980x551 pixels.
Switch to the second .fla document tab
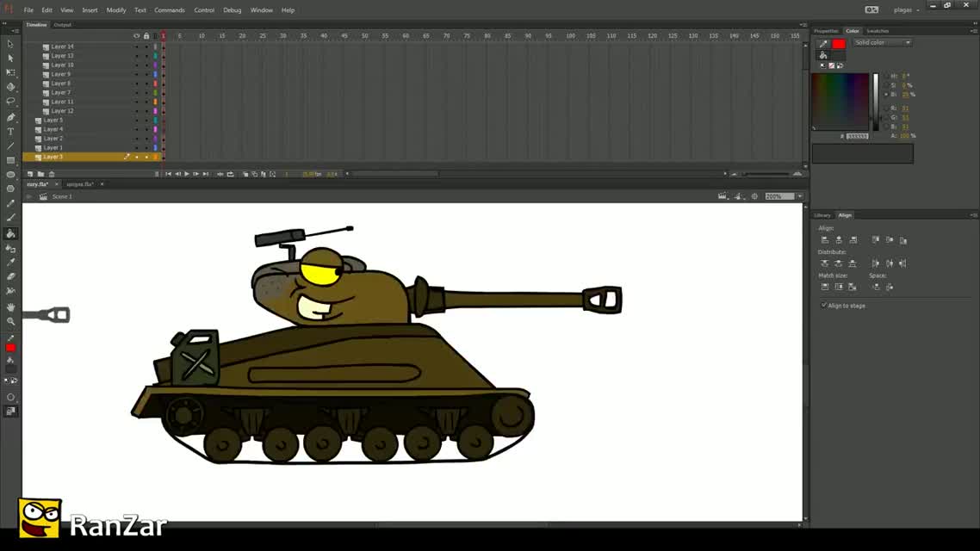coord(80,184)
